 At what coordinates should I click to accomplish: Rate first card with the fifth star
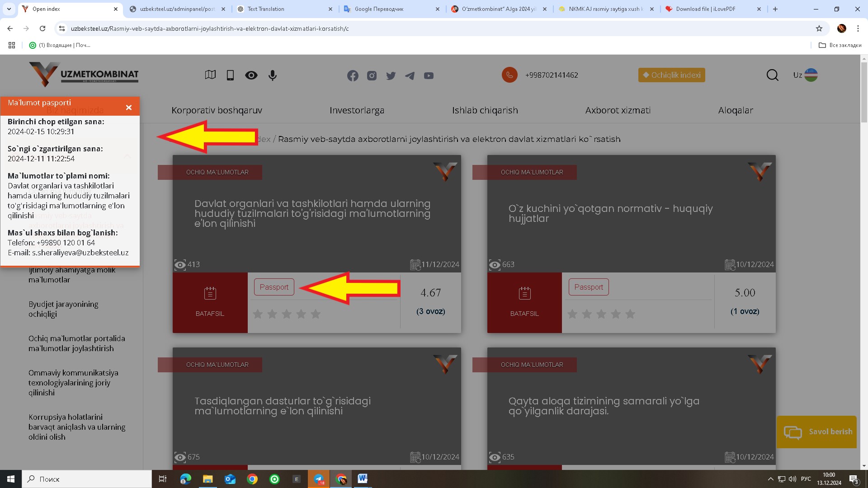pyautogui.click(x=316, y=314)
